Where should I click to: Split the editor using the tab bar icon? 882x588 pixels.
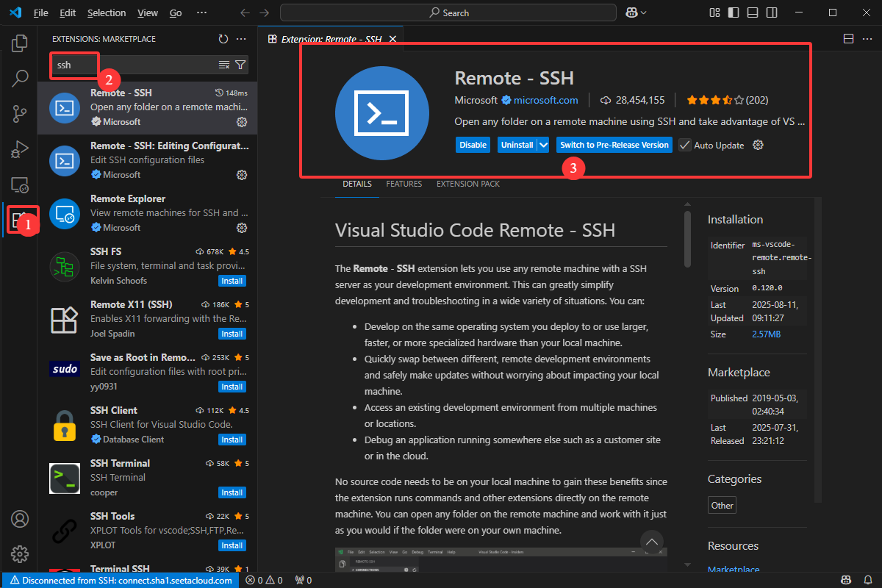848,39
